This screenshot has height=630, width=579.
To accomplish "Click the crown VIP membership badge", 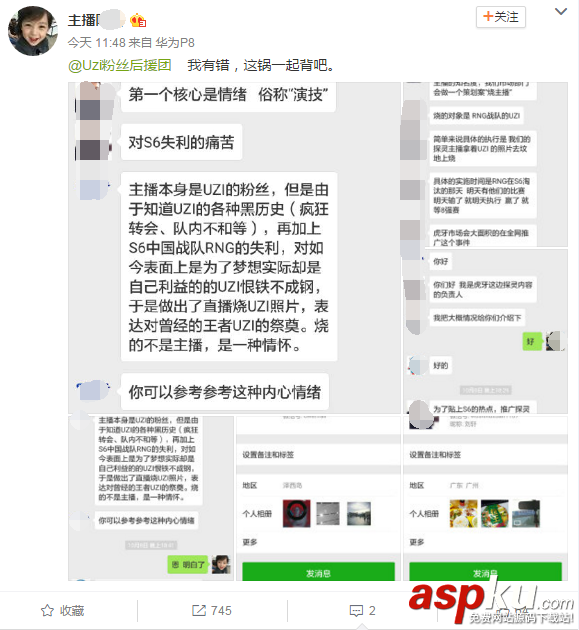I will (x=138, y=20).
